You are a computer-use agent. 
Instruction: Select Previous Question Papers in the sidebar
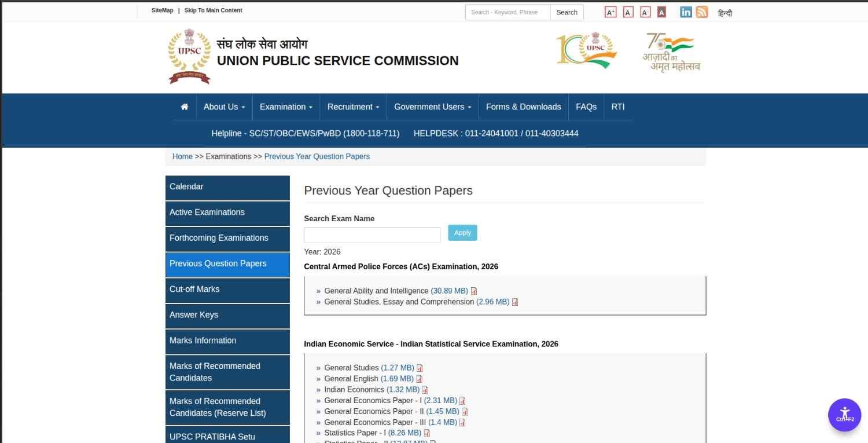point(227,264)
